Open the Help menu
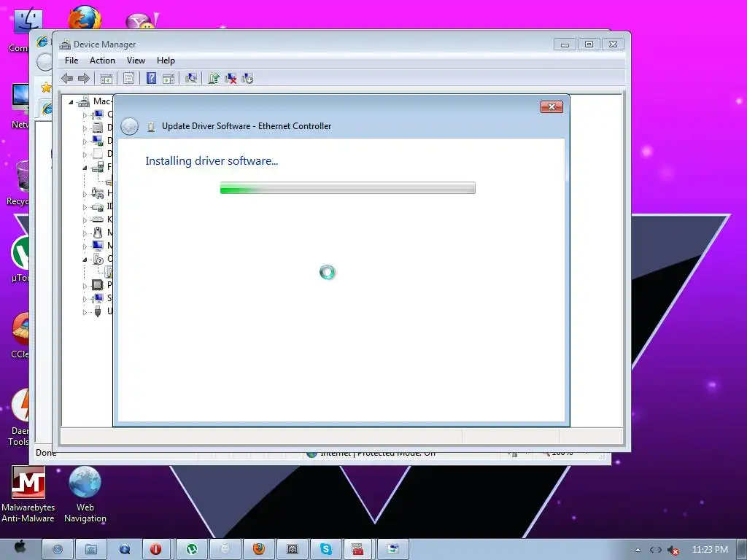The height and width of the screenshot is (560, 747). point(166,61)
